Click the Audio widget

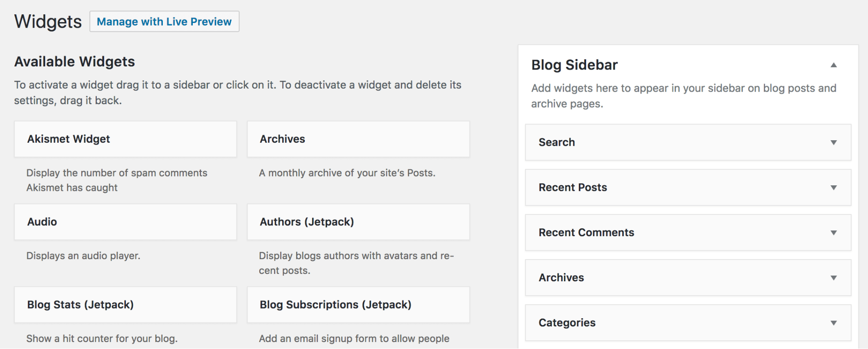point(125,222)
